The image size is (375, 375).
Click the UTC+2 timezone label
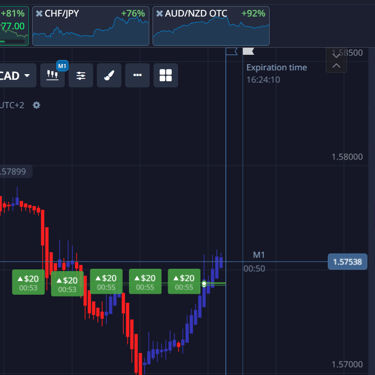pyautogui.click(x=12, y=105)
